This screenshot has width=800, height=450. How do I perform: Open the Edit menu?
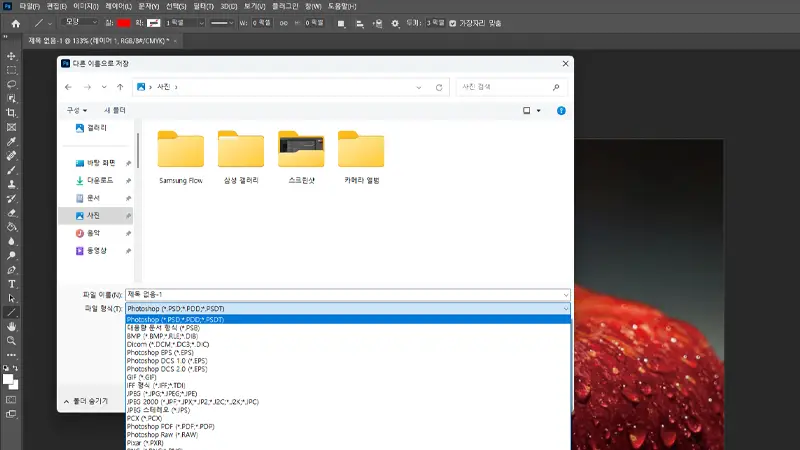tap(57, 7)
